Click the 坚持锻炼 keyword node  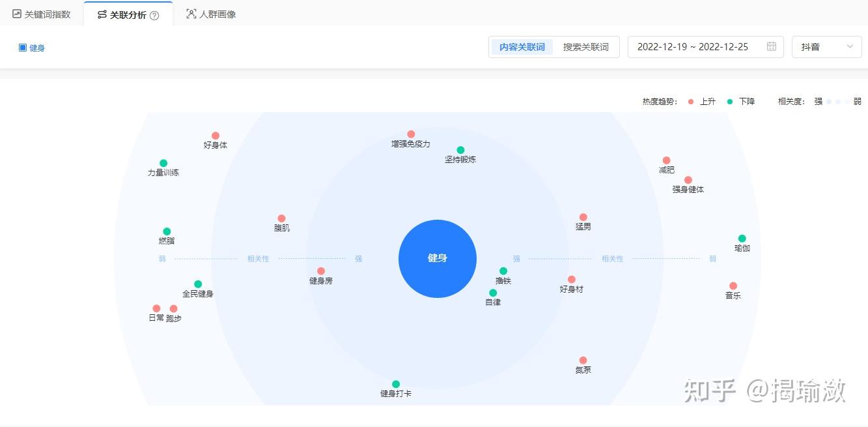[460, 150]
